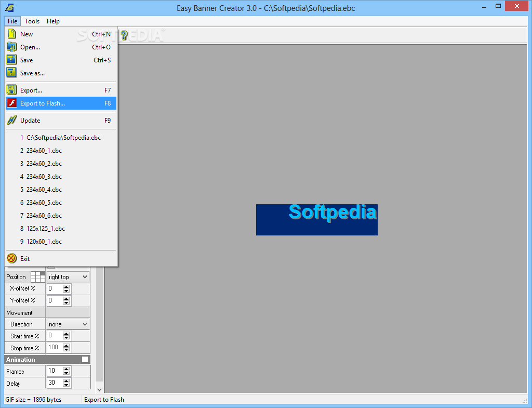Click the 'GIF size = 1896 bytes' status text
Screen dimensions: 532x408
[33, 400]
